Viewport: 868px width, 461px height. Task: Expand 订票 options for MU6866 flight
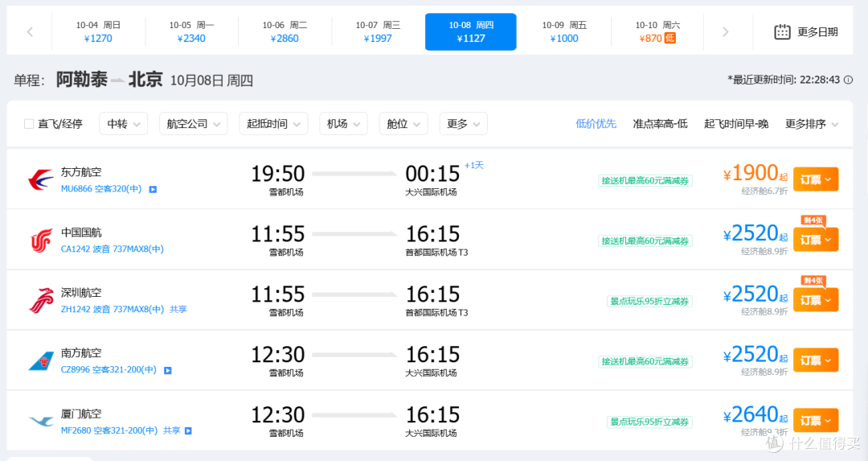(816, 179)
